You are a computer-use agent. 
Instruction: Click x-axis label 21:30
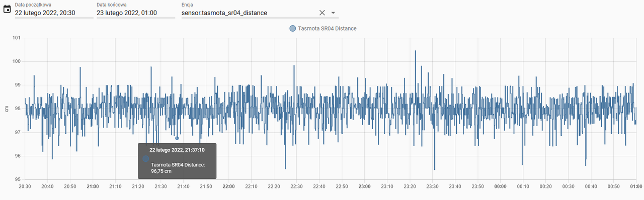(x=161, y=186)
